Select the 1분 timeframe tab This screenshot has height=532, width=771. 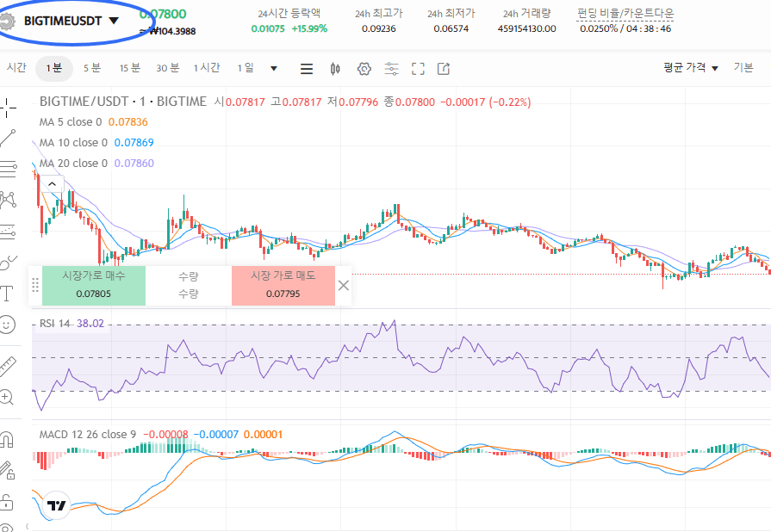pyautogui.click(x=54, y=68)
